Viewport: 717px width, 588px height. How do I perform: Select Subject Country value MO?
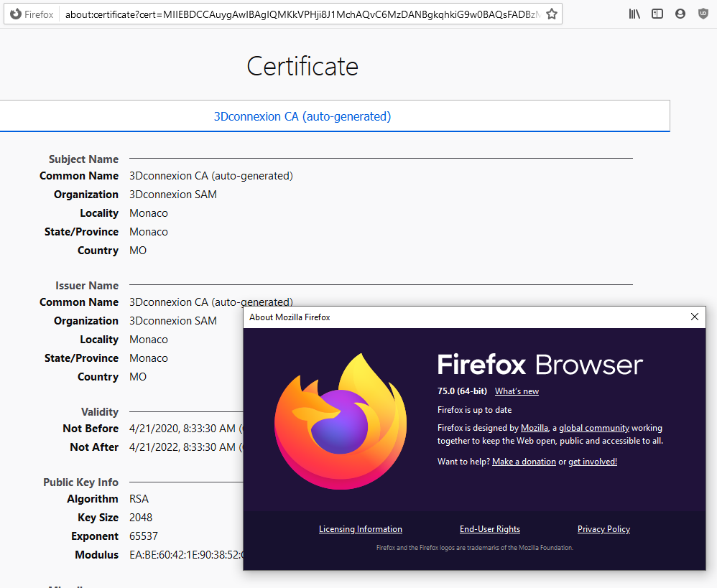click(138, 251)
